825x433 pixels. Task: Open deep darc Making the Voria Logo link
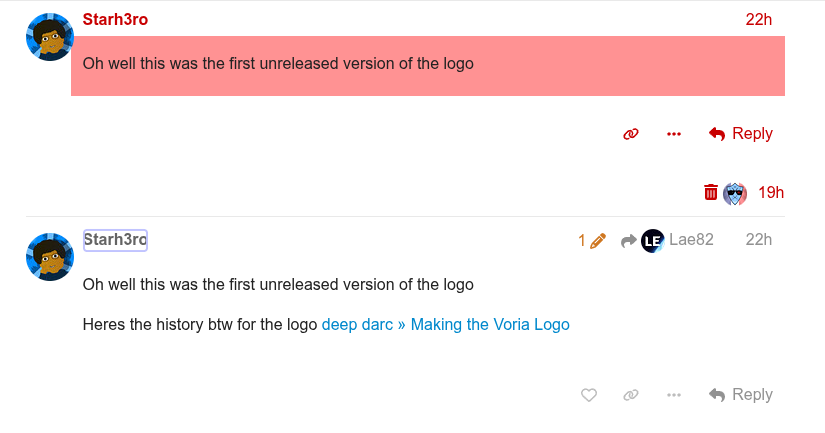point(445,325)
